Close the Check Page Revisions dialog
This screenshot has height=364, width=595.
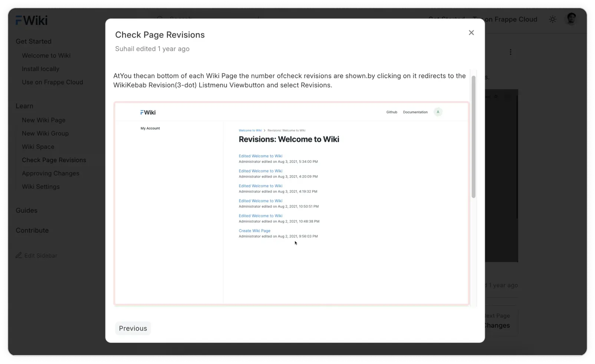pos(471,33)
